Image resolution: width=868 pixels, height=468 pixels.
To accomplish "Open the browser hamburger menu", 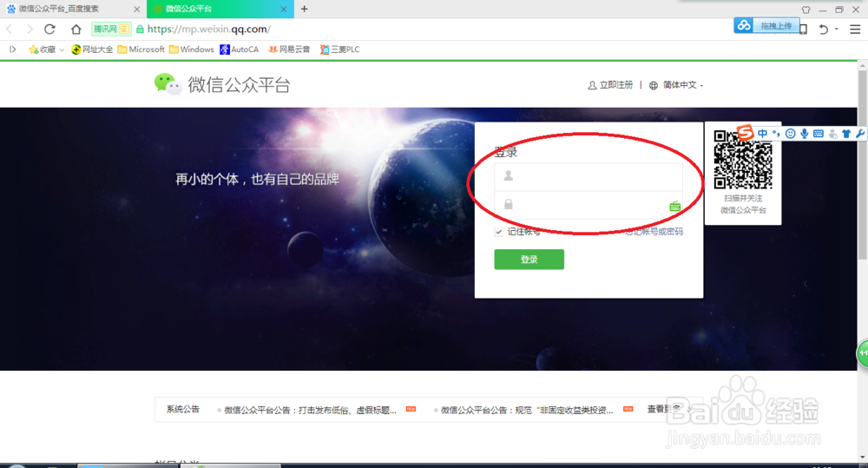I will coord(855,30).
